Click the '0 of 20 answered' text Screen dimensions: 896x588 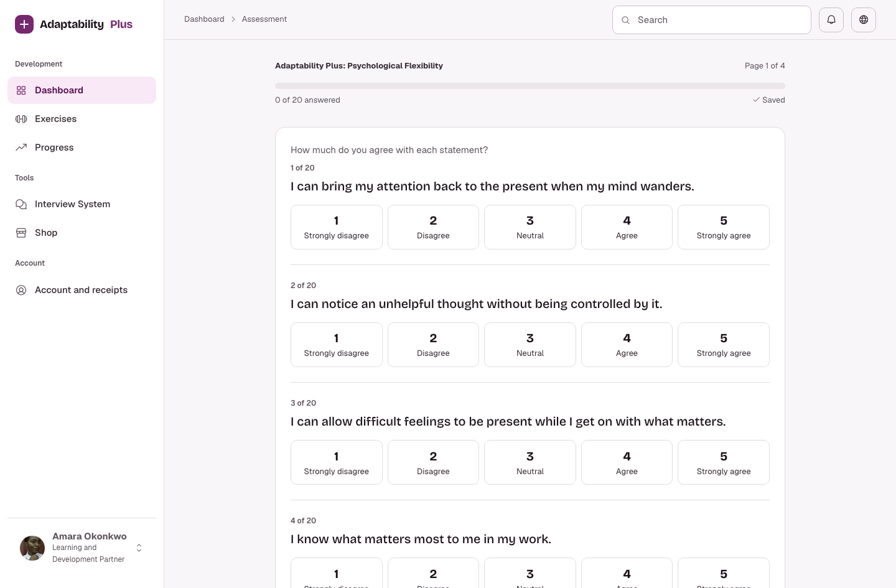pos(307,100)
